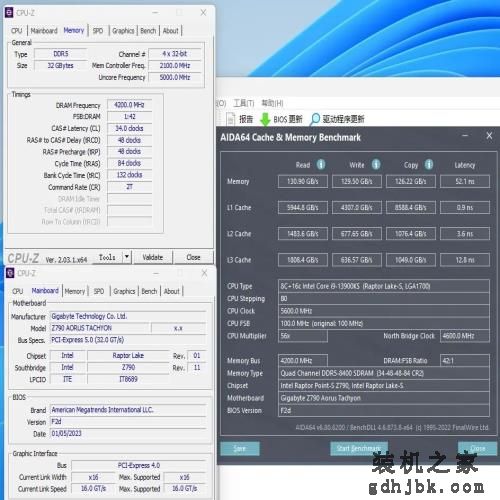The image size is (500, 500).
Task: Click the Bus Specs PCI-Express 5.0 field
Action: click(x=128, y=340)
